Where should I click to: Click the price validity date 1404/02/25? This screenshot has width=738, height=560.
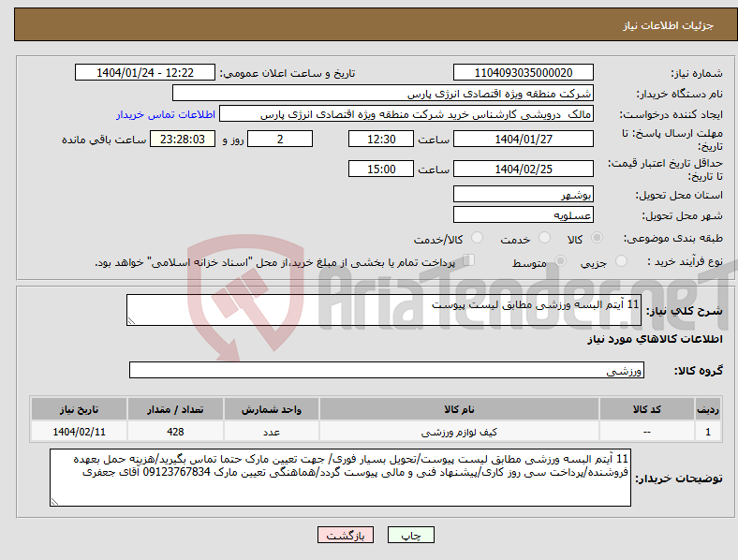pyautogui.click(x=523, y=169)
